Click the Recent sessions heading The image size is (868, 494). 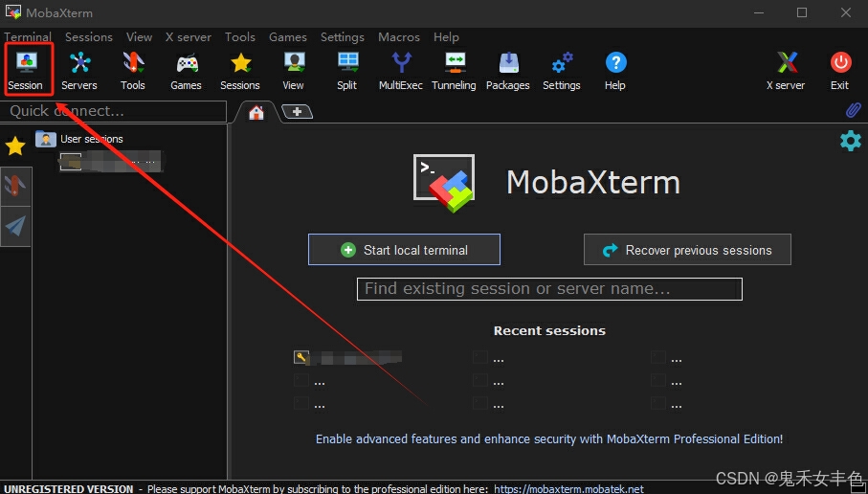point(549,330)
